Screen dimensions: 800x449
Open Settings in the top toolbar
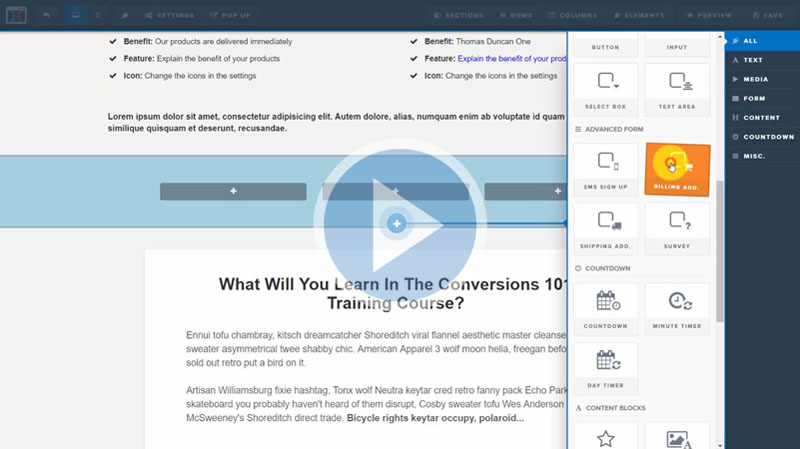pos(169,15)
